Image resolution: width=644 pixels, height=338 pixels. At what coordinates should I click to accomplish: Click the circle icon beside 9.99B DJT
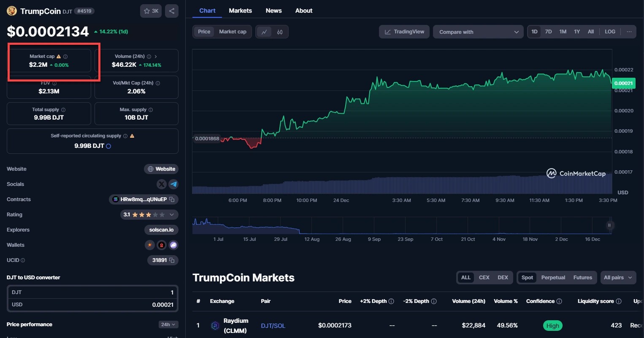click(108, 146)
